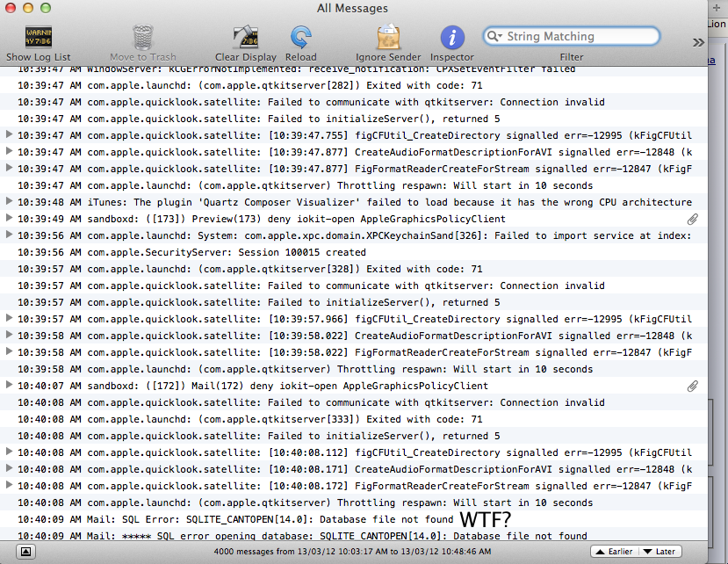The image size is (728, 564).
Task: Expand sandboxd Preview(173) deny entry
Action: [9, 217]
